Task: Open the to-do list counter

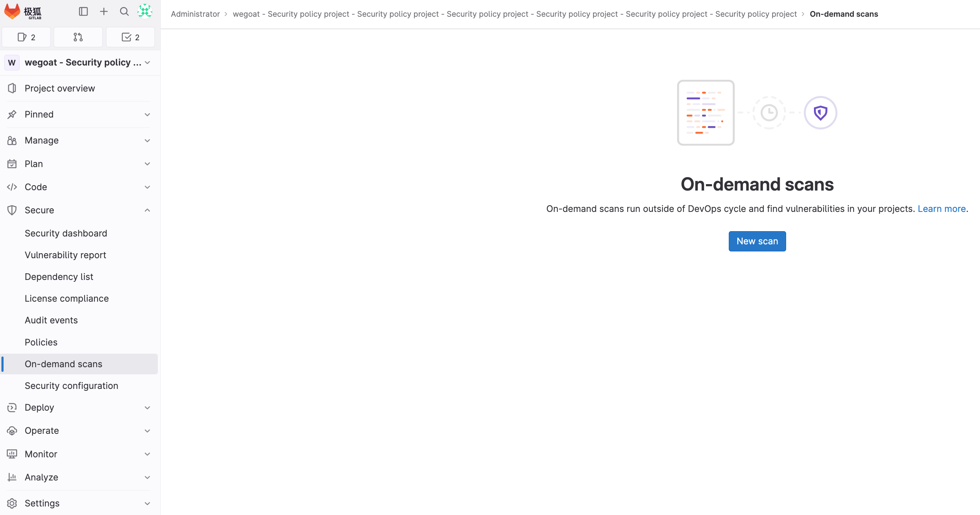Action: [130, 37]
